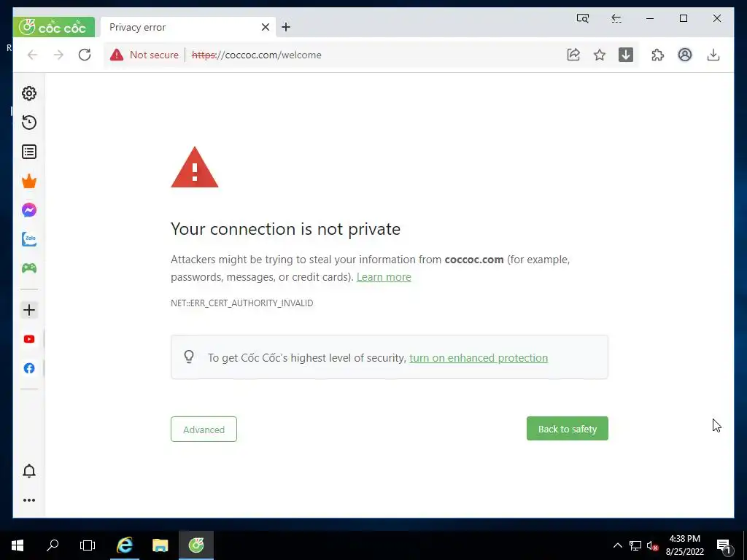
Task: Open sidebar Settings gear
Action: click(x=29, y=93)
